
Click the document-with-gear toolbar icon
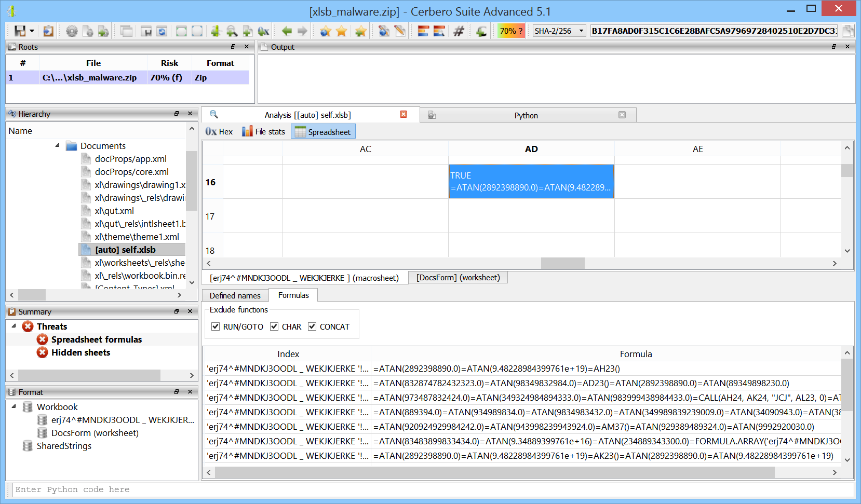[x=88, y=31]
